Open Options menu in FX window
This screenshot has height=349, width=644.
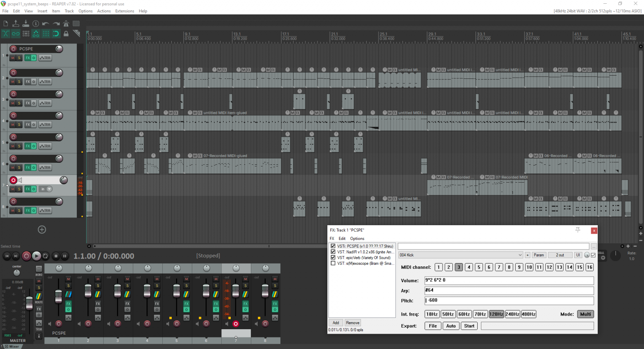(357, 239)
